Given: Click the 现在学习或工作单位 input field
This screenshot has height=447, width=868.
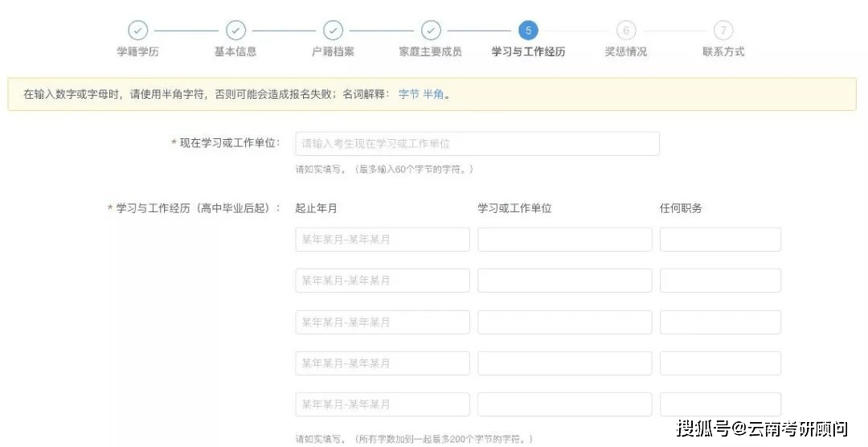Looking at the screenshot, I should (477, 144).
